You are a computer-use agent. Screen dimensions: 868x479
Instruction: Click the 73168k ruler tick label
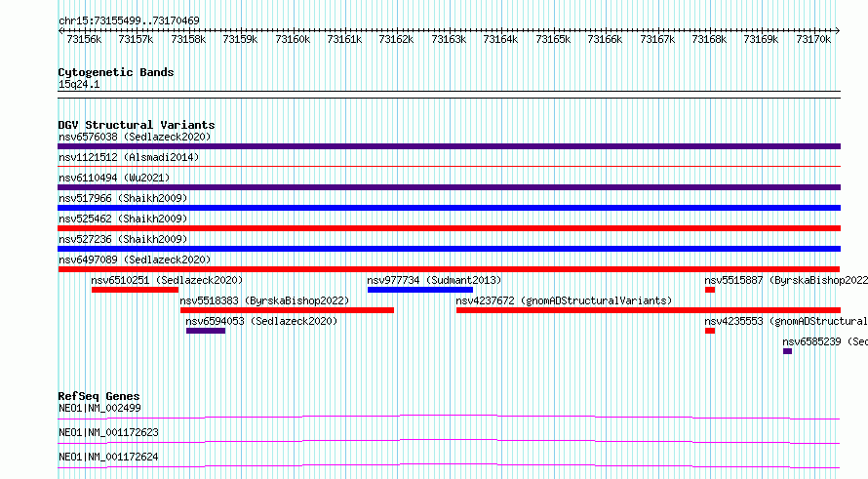pyautogui.click(x=709, y=39)
